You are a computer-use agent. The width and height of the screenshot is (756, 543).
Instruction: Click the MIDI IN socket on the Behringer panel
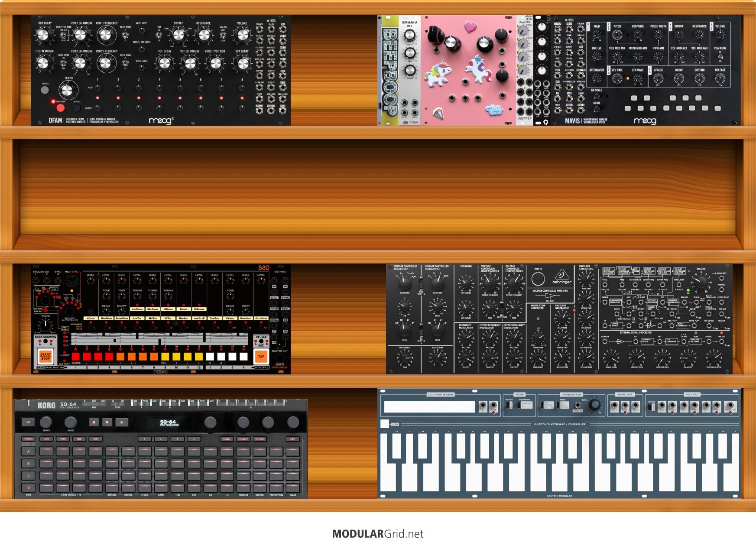tap(538, 280)
